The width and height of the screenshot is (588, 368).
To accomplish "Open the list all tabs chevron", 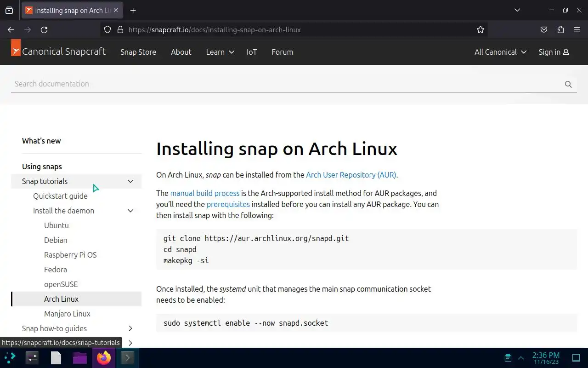I will coord(517,10).
